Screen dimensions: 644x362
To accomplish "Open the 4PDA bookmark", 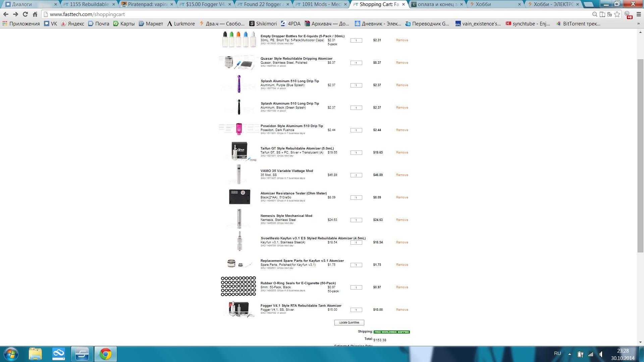I will [x=290, y=24].
